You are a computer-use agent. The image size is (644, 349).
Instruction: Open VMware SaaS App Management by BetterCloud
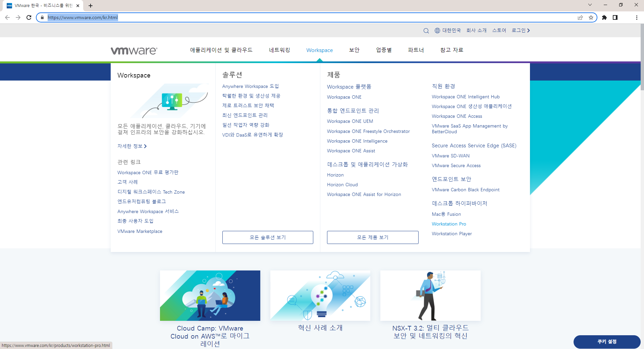click(x=470, y=129)
